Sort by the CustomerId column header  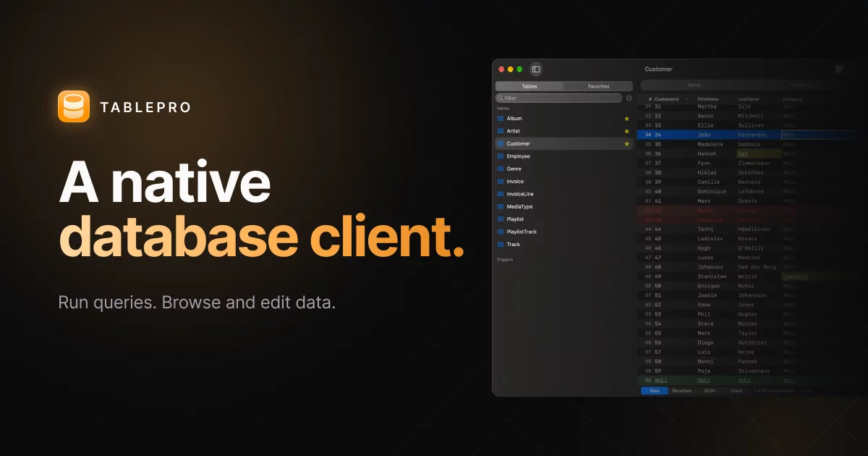[x=666, y=98]
